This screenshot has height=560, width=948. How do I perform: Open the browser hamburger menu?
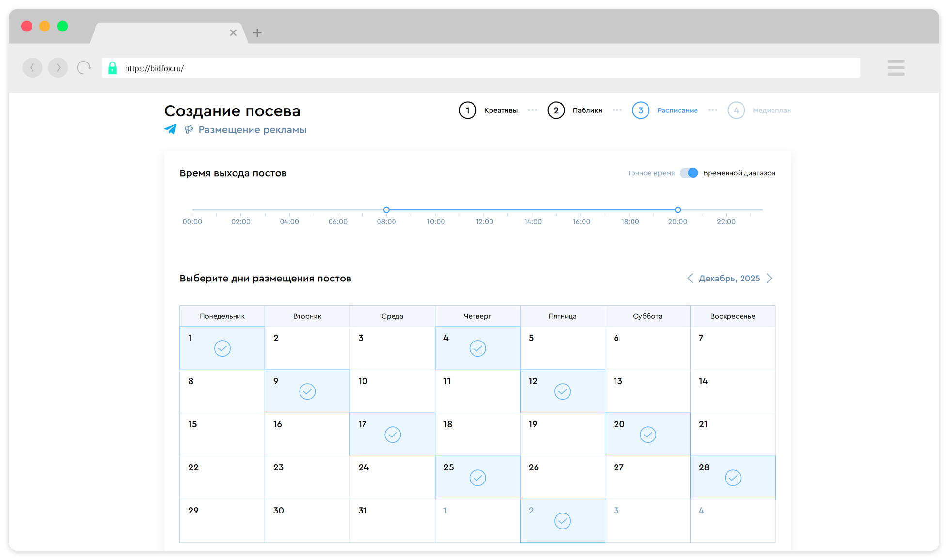coord(896,68)
